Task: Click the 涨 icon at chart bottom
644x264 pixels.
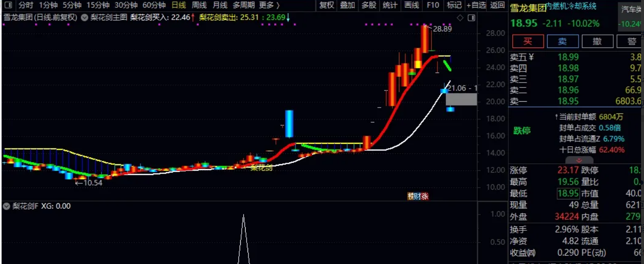Action: coord(424,197)
